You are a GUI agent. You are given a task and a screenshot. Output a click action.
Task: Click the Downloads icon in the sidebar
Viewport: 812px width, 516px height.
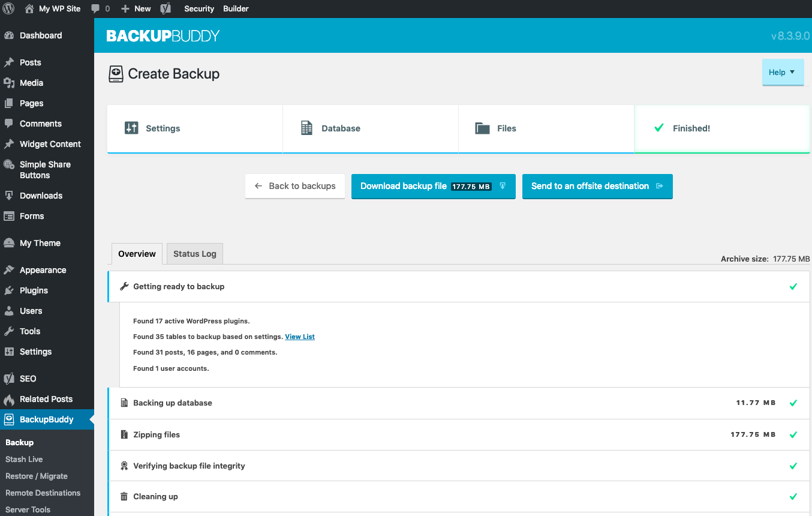point(9,196)
